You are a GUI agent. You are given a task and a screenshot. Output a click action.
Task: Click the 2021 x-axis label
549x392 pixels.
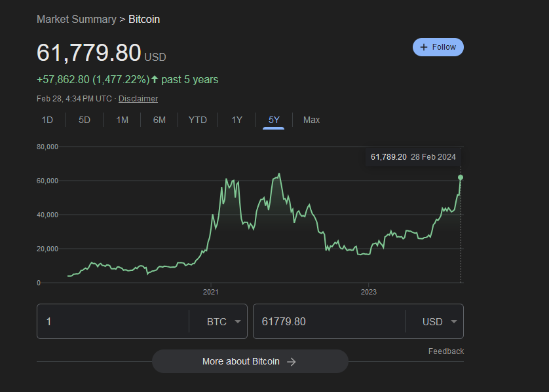210,292
